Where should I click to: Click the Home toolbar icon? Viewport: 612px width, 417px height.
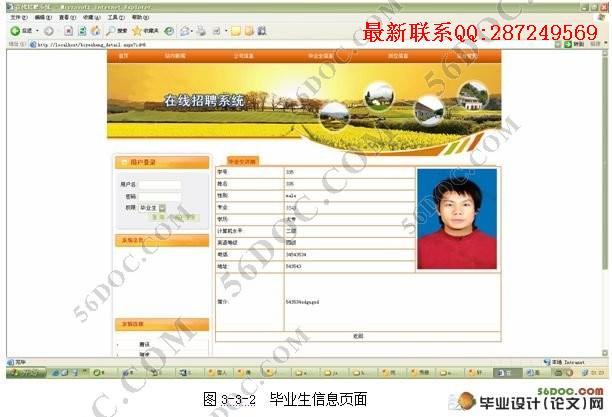[95, 31]
